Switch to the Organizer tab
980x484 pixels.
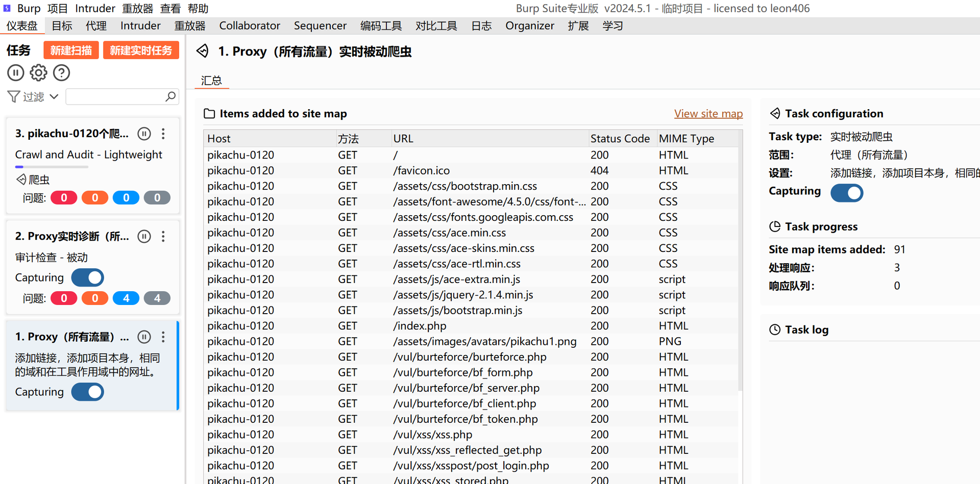coord(530,26)
